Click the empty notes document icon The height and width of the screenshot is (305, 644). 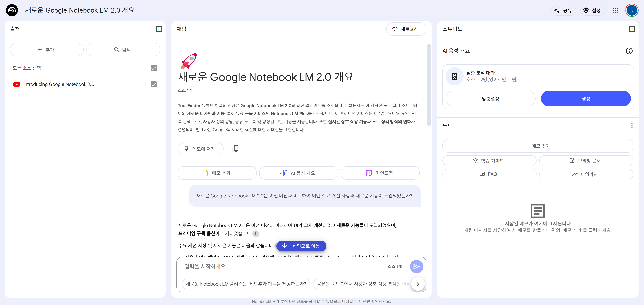tap(538, 211)
